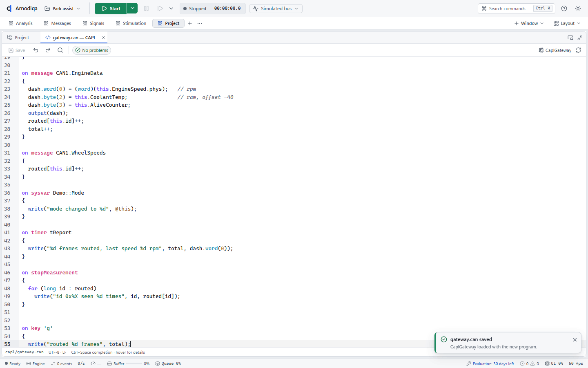588x368 pixels.
Task: Switch to the Signals tab
Action: click(x=93, y=23)
